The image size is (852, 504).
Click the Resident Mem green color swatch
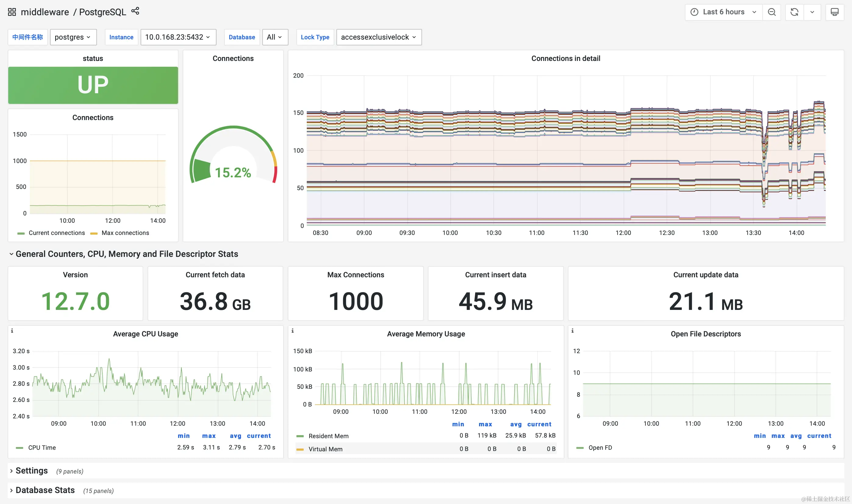click(300, 436)
